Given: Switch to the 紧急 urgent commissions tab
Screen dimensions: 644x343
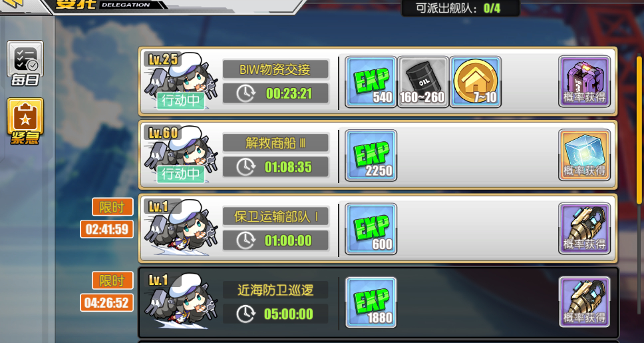Looking at the screenshot, I should [x=25, y=121].
